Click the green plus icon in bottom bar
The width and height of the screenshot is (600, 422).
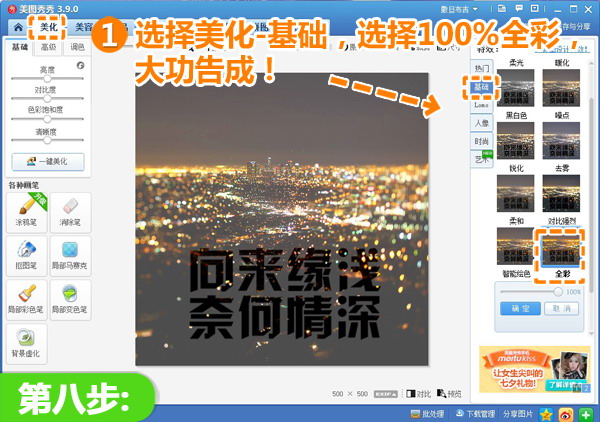click(585, 414)
